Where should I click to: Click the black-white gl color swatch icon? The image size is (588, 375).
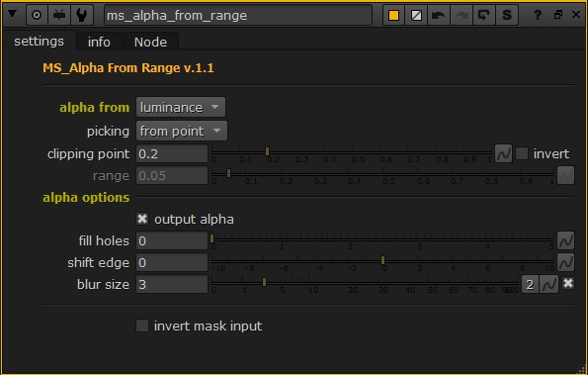(x=416, y=15)
